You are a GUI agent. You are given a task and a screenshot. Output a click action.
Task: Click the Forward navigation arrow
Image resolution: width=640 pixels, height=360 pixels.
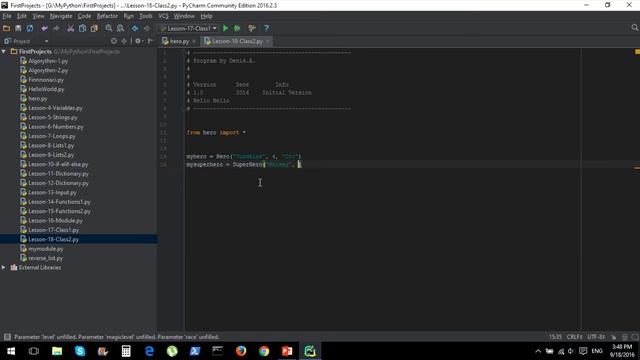[x=147, y=28]
